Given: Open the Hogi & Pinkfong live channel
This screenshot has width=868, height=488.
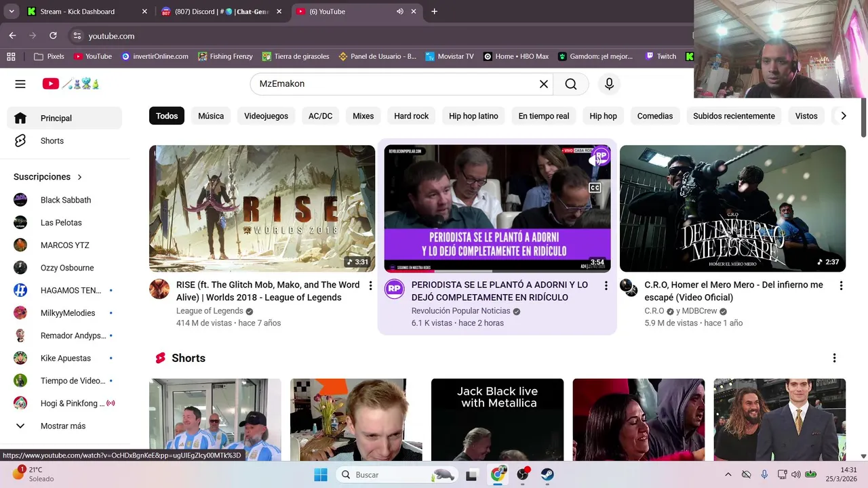Looking at the screenshot, I should coord(64,403).
